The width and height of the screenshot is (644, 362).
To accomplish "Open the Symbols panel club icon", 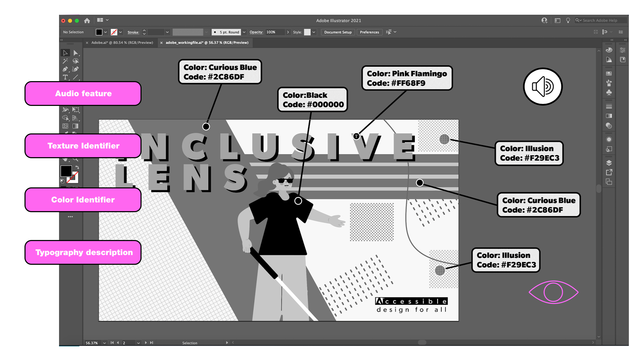I will tap(609, 92).
